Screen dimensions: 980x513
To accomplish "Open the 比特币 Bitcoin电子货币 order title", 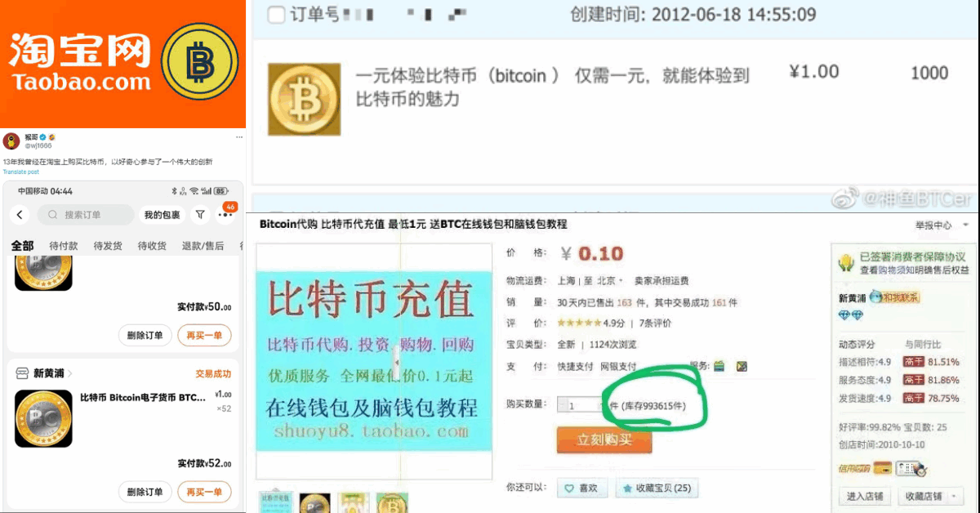I will click(143, 398).
